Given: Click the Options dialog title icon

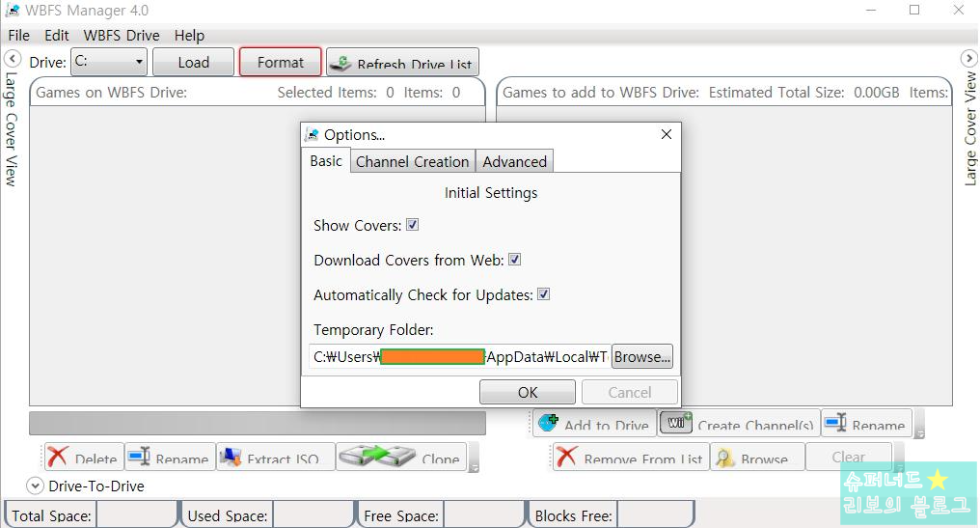Looking at the screenshot, I should (x=312, y=134).
